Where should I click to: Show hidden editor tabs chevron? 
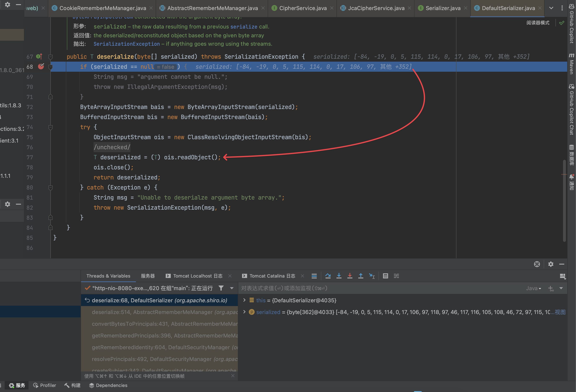click(551, 8)
